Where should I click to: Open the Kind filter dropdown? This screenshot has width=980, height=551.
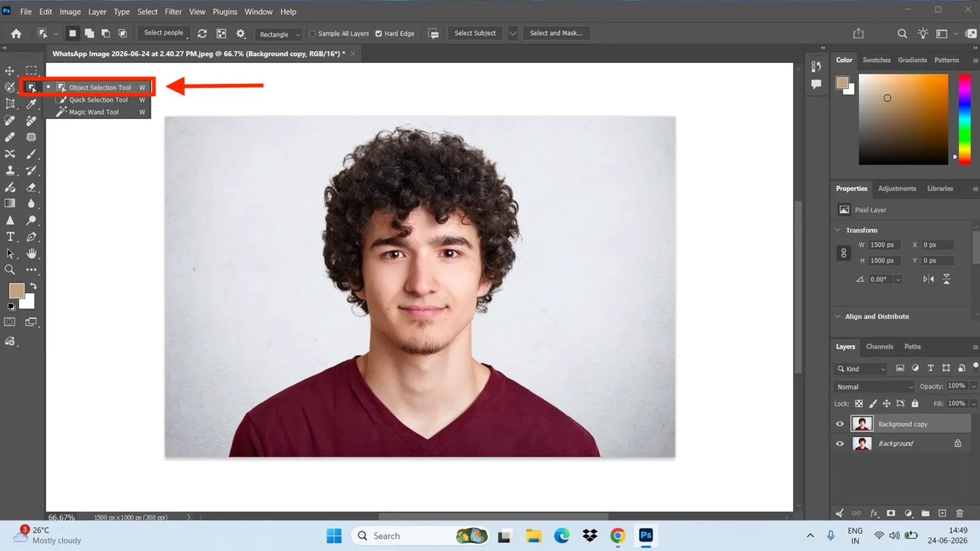(x=861, y=369)
